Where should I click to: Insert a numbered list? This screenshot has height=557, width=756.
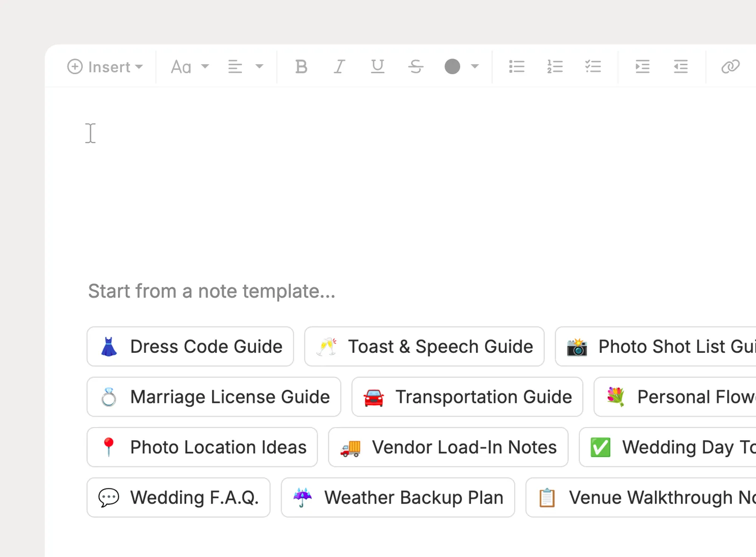pos(555,67)
